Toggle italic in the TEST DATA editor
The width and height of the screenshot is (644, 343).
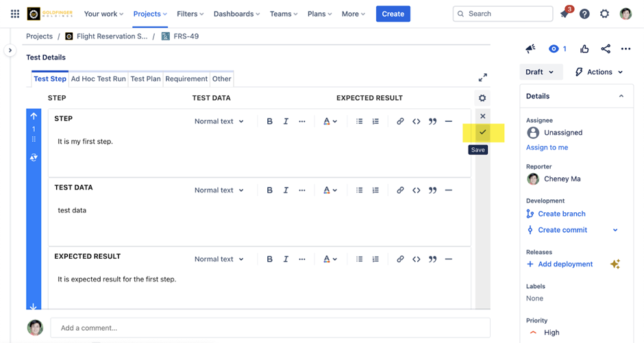pos(286,190)
